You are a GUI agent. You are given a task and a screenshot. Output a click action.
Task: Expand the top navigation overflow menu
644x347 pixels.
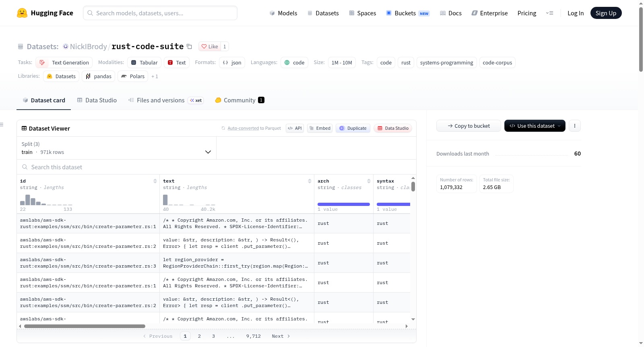pyautogui.click(x=549, y=13)
